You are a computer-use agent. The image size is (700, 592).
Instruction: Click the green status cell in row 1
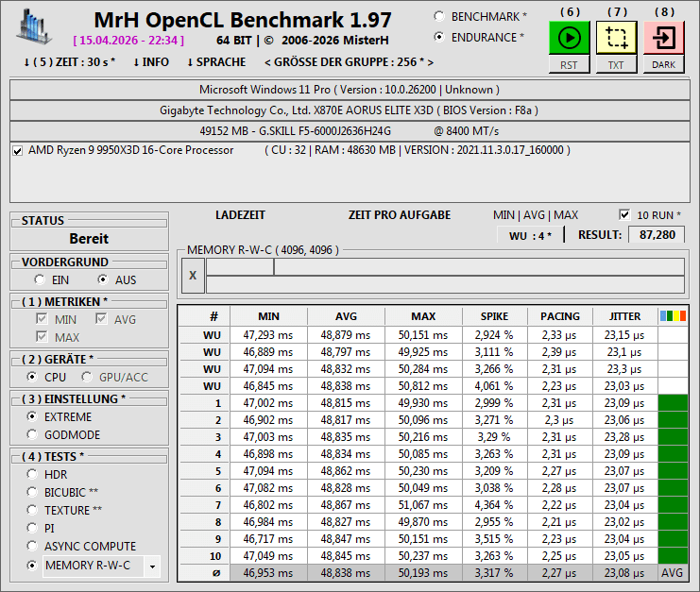673,403
